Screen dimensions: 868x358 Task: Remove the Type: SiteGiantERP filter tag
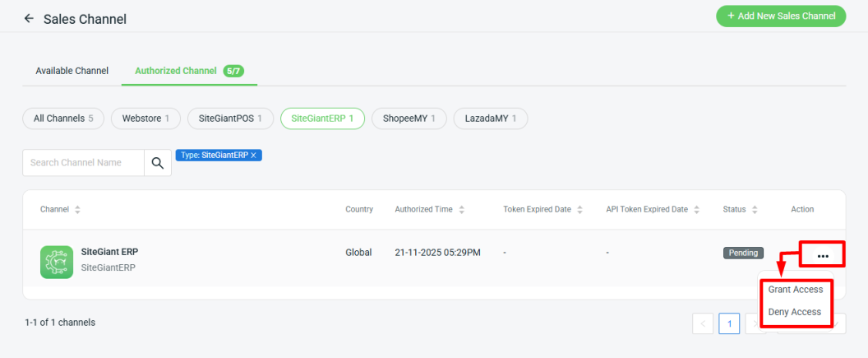(x=254, y=155)
